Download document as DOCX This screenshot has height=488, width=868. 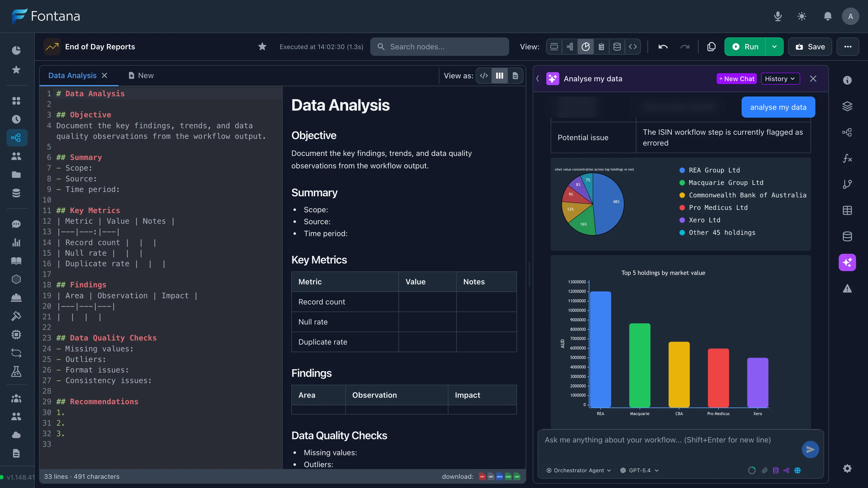(x=500, y=476)
